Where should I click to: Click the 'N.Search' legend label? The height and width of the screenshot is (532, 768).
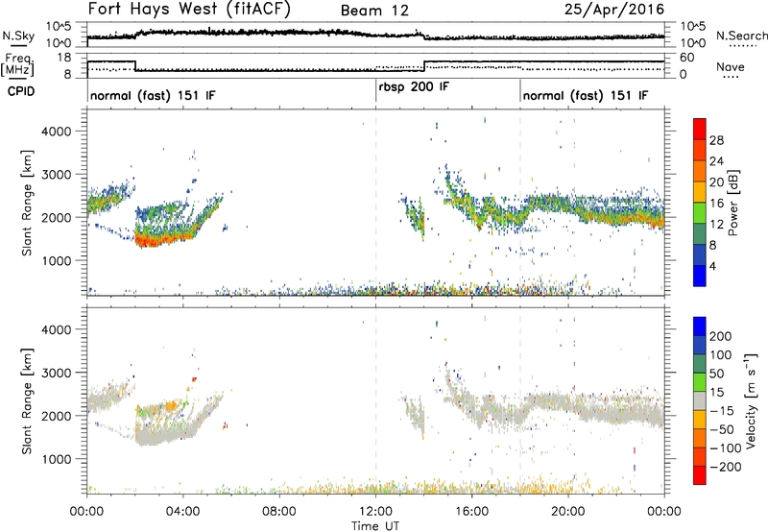tap(741, 36)
